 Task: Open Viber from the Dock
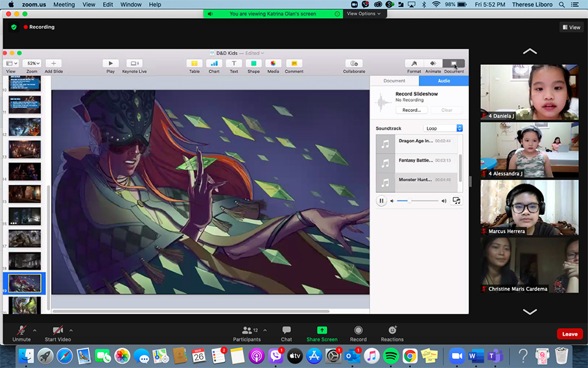point(276,355)
